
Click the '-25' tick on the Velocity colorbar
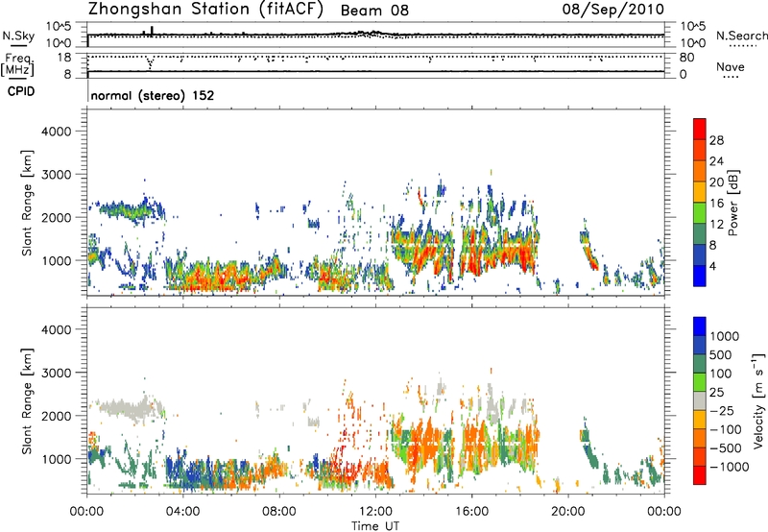tap(722, 410)
